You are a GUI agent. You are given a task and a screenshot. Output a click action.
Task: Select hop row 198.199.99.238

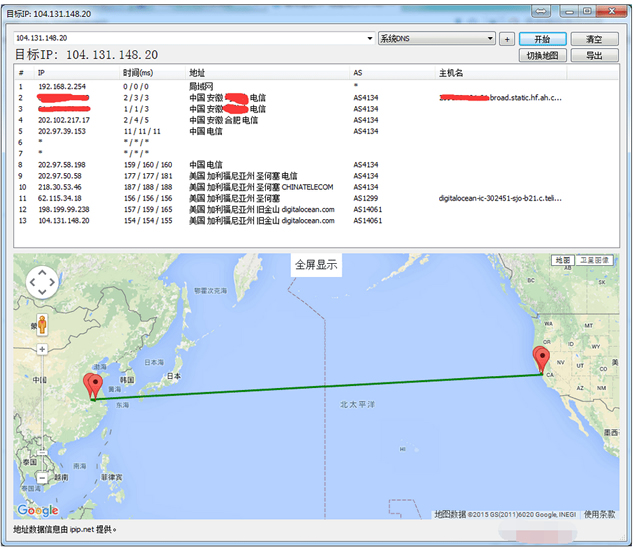click(x=316, y=210)
